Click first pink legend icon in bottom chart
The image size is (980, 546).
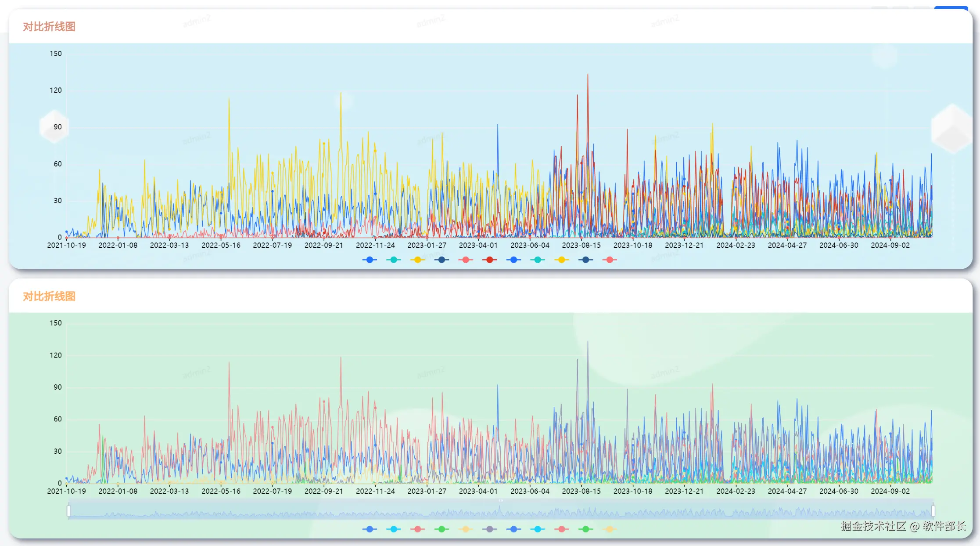[x=417, y=529]
